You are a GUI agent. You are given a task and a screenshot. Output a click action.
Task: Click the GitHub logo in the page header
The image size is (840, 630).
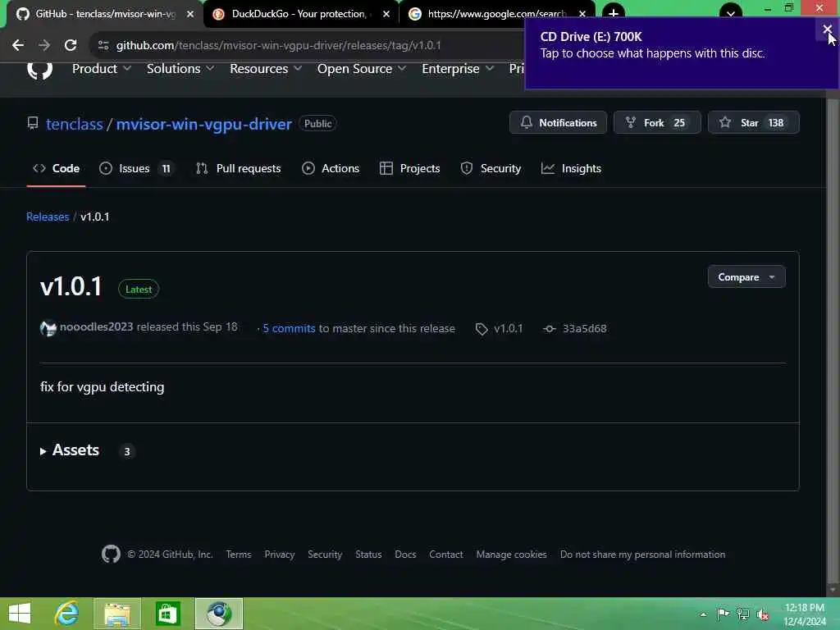(39, 70)
